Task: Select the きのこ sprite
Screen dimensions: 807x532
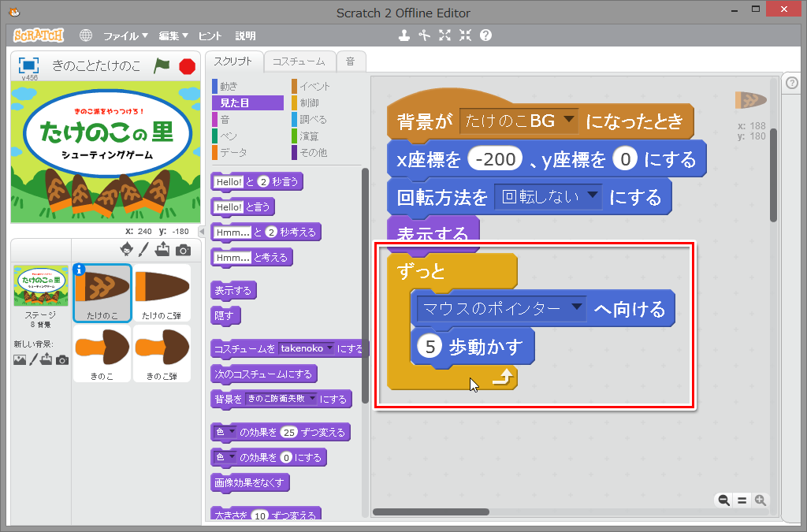Action: click(102, 354)
